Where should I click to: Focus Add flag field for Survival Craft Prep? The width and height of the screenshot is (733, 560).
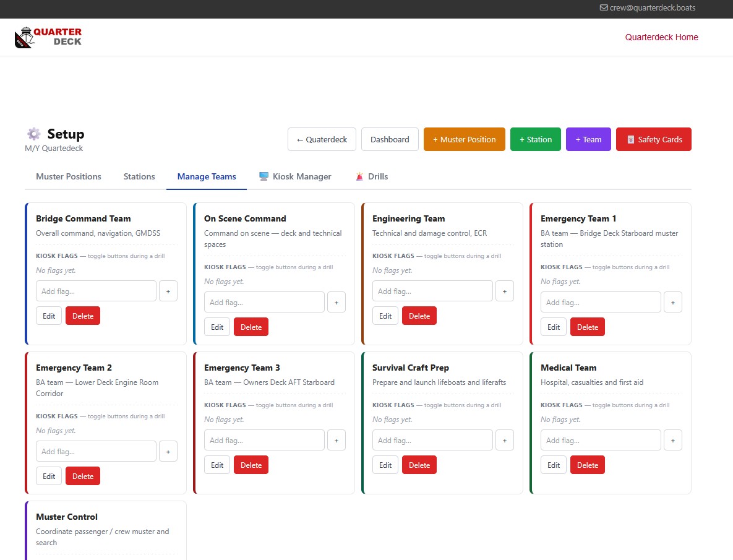[x=433, y=441]
